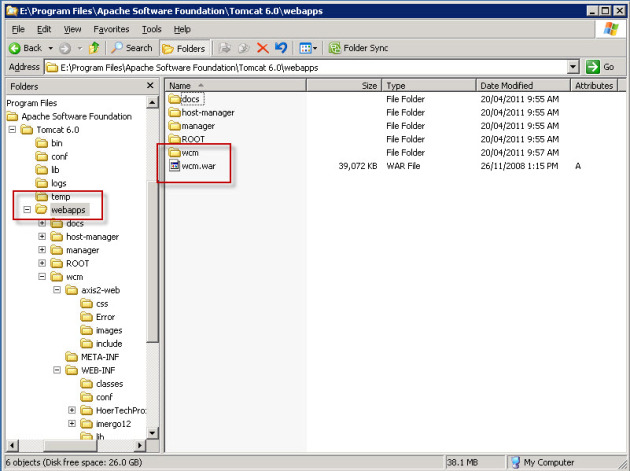
Task: Select the images folder in tree
Action: point(101,330)
